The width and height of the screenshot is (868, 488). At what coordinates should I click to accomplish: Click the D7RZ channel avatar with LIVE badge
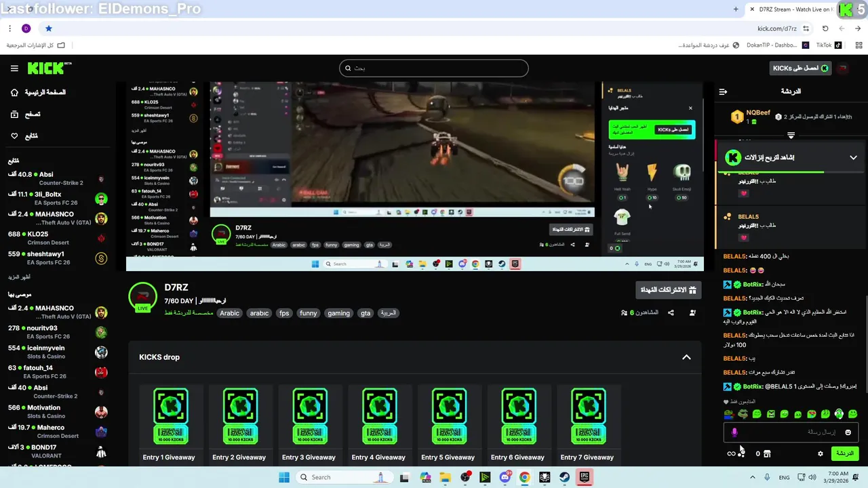click(142, 298)
